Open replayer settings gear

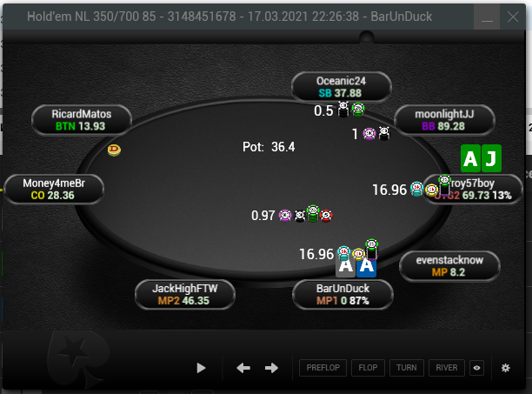coord(506,368)
